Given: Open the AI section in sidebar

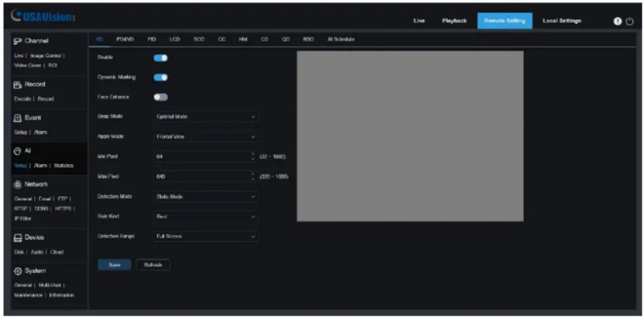Looking at the screenshot, I should 23,151.
